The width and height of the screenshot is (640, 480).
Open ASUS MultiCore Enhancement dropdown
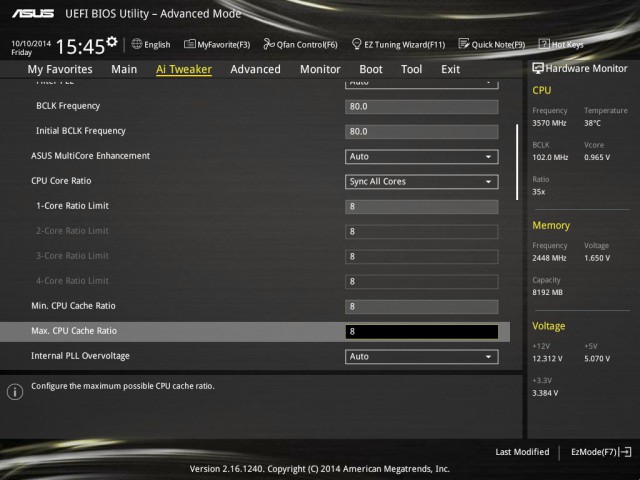coord(422,157)
